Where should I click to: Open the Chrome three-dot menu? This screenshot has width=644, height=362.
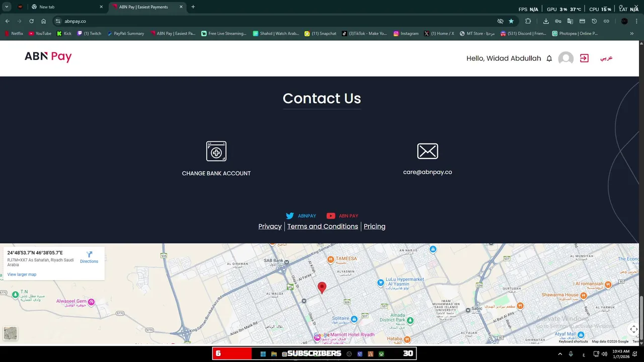pyautogui.click(x=636, y=21)
